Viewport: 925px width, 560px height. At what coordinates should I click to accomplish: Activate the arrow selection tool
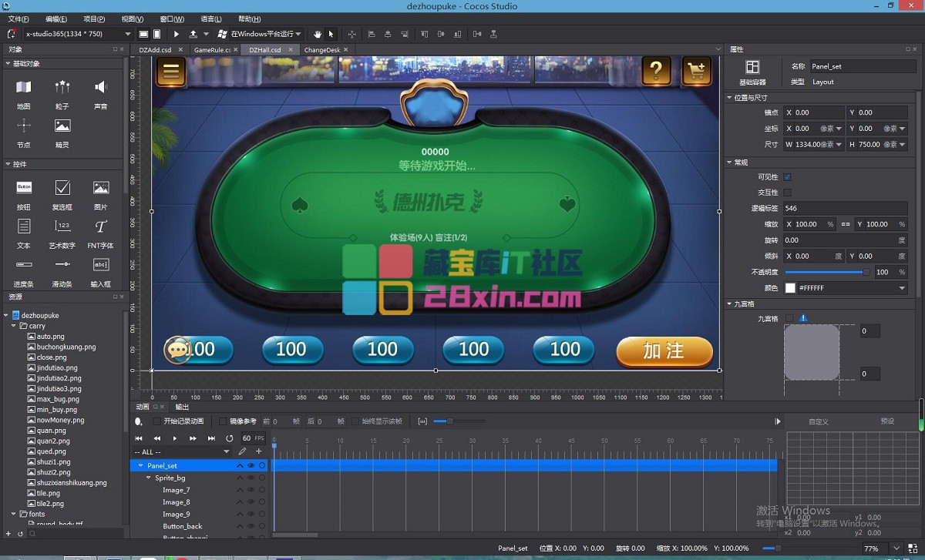(x=331, y=34)
